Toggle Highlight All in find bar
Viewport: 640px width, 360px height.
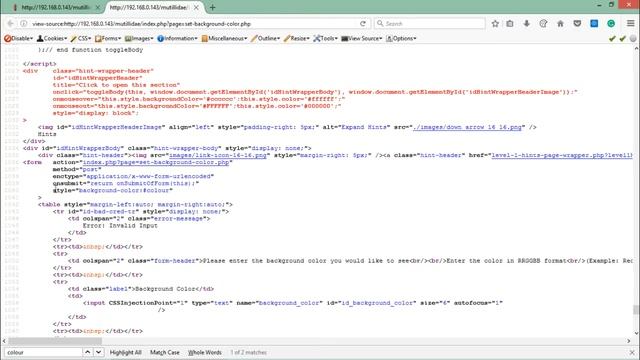126,352
